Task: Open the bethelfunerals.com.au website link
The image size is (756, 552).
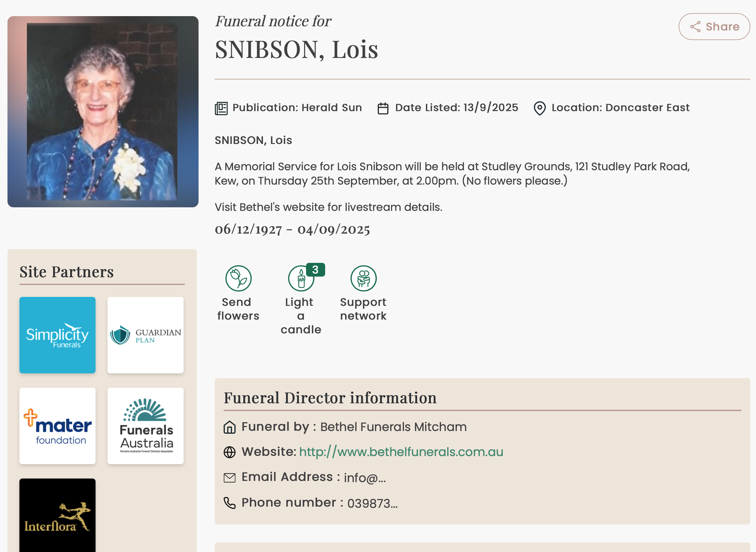Action: (401, 452)
